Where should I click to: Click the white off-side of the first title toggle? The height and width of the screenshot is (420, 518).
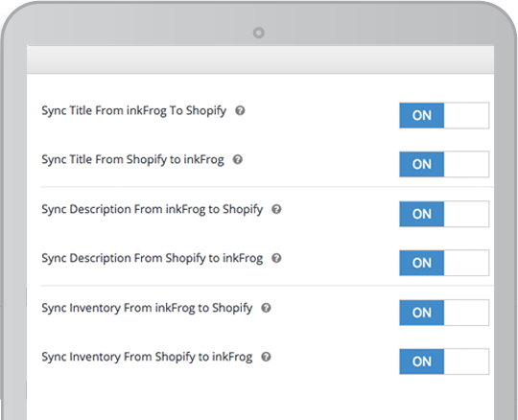click(466, 115)
